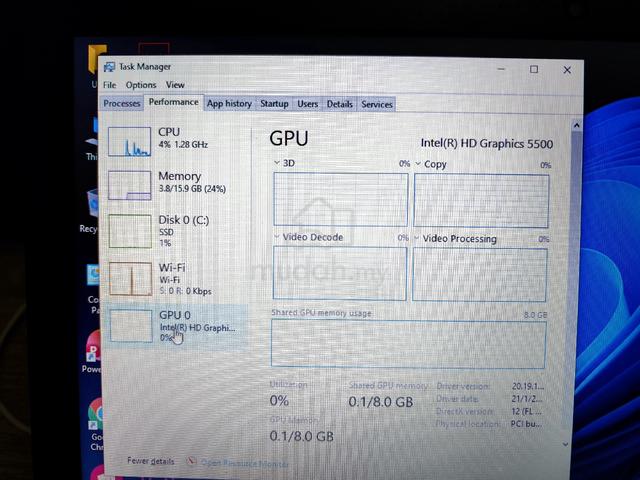Minimize the Task Manager window

point(501,69)
